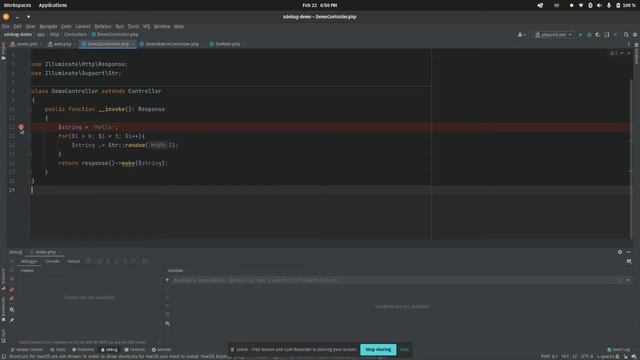640x360 pixels.
Task: Click the xdebug-demo breadcrumb
Action: 18,35
